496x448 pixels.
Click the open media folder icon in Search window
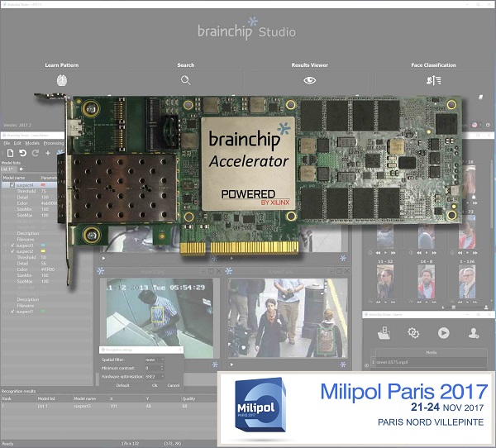384,333
